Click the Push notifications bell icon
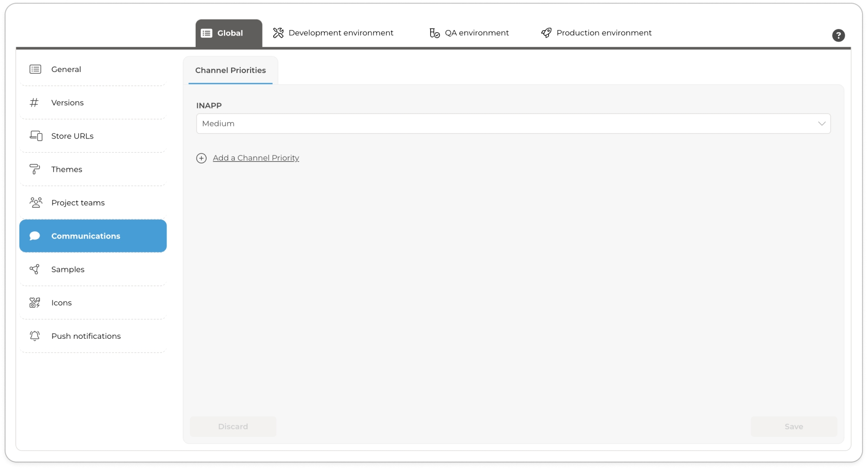 click(x=35, y=336)
